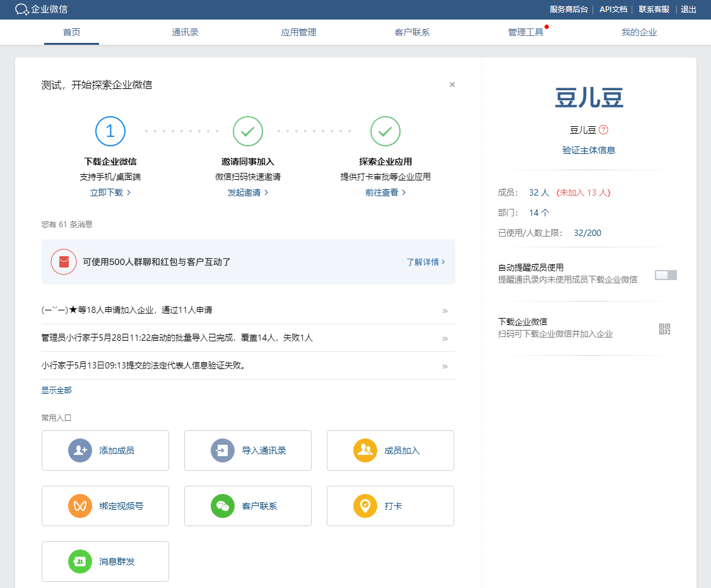This screenshot has width=711, height=588.
Task: Click 了解详情 in the red packet banner
Action: tap(425, 262)
